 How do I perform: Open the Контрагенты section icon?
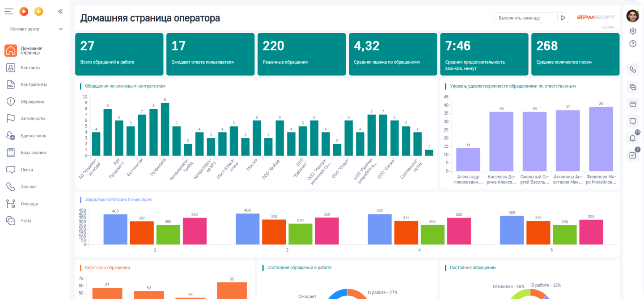tap(11, 85)
